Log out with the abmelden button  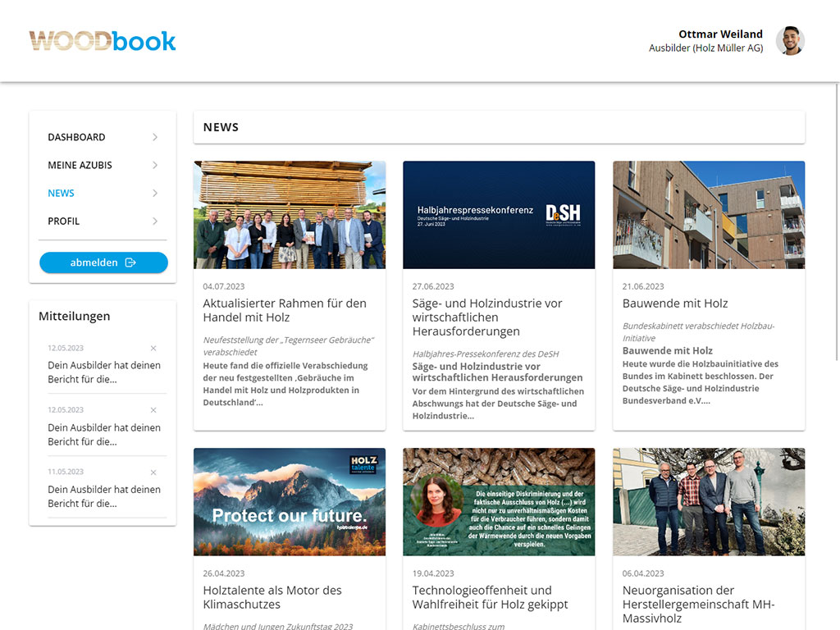tap(103, 262)
